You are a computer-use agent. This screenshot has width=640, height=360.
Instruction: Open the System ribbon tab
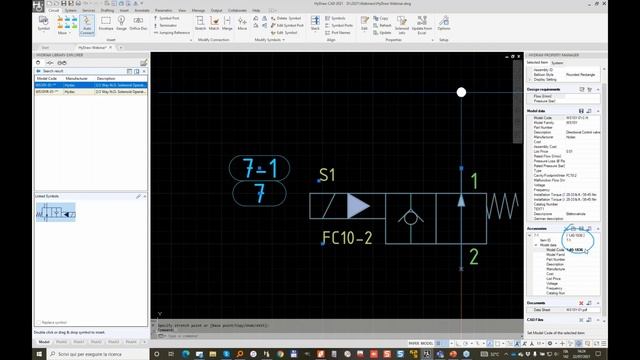[x=70, y=10]
